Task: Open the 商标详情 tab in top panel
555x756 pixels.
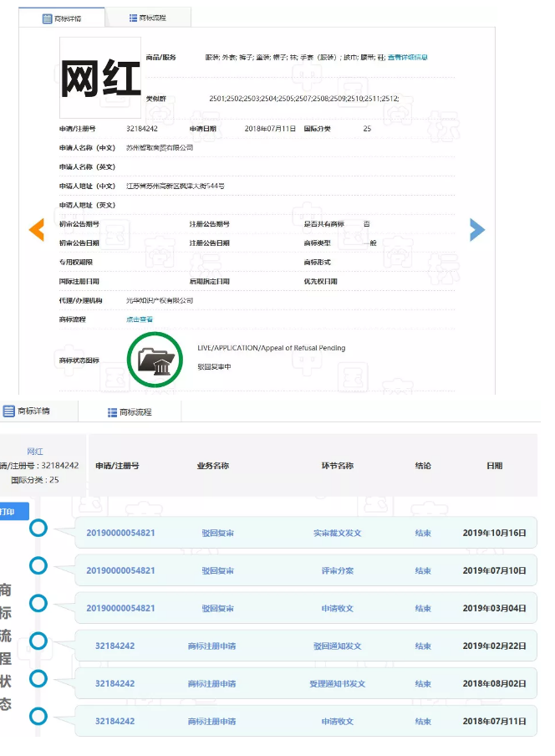Action: coord(62,18)
